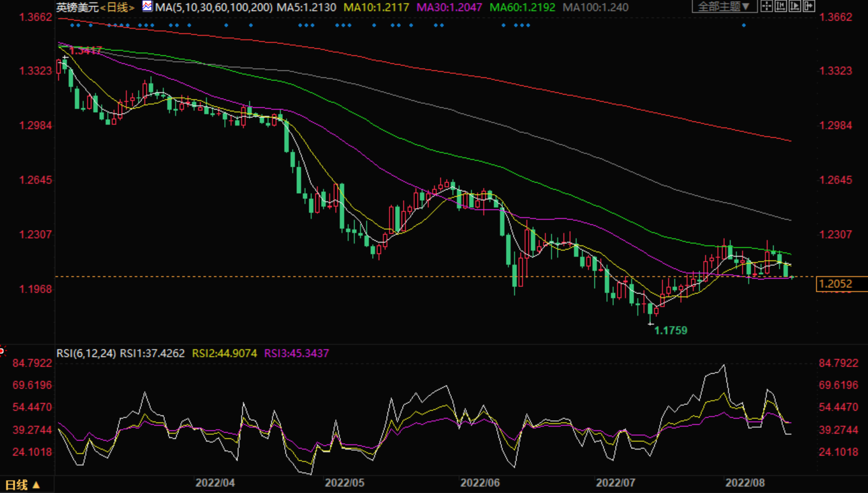Image resolution: width=868 pixels, height=493 pixels.
Task: Click the crosshair cursor icon
Action: point(766,6)
